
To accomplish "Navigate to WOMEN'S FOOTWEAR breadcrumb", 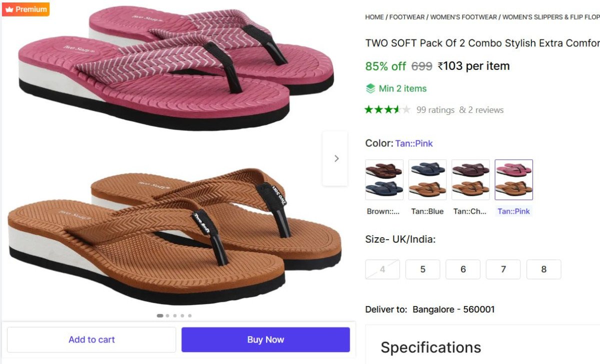I will point(463,17).
